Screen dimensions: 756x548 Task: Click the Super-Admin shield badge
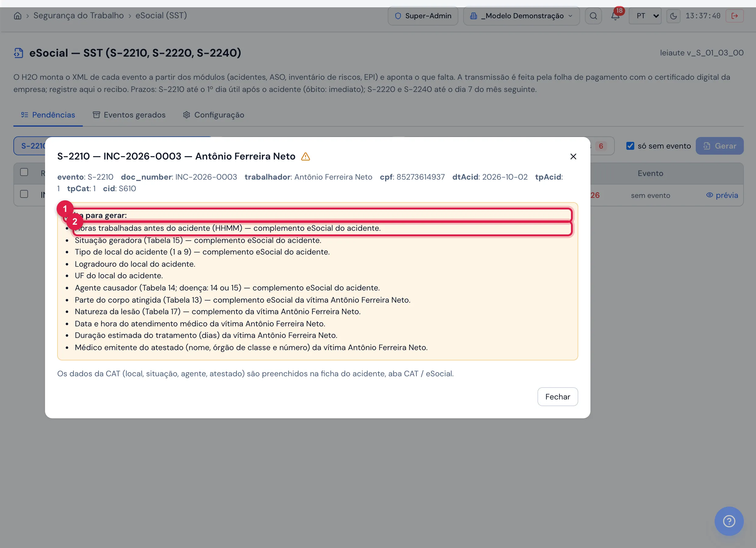pyautogui.click(x=423, y=16)
